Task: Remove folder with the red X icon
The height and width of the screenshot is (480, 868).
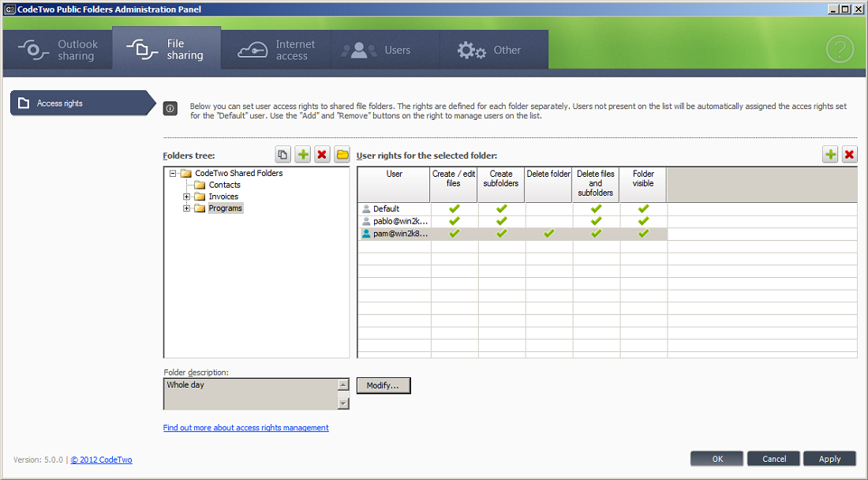Action: click(x=322, y=155)
